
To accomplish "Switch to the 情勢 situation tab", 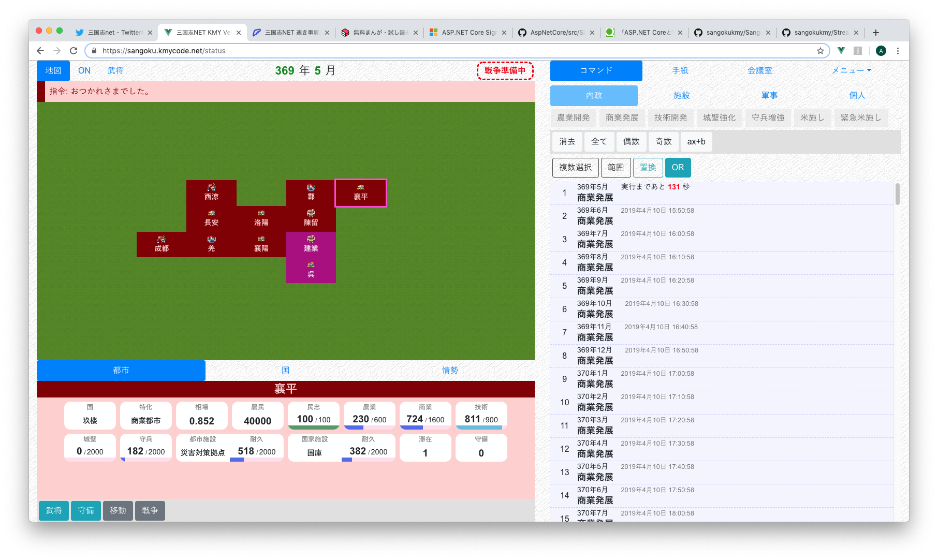I will coord(450,370).
